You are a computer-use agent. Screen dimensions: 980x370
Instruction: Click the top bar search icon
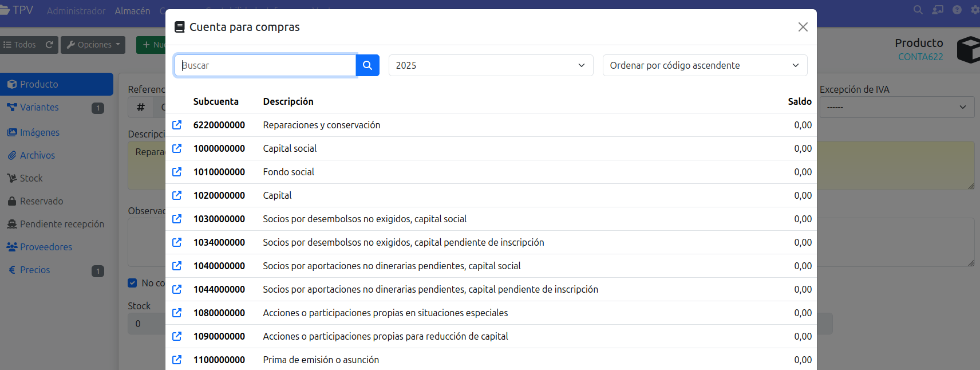(918, 10)
